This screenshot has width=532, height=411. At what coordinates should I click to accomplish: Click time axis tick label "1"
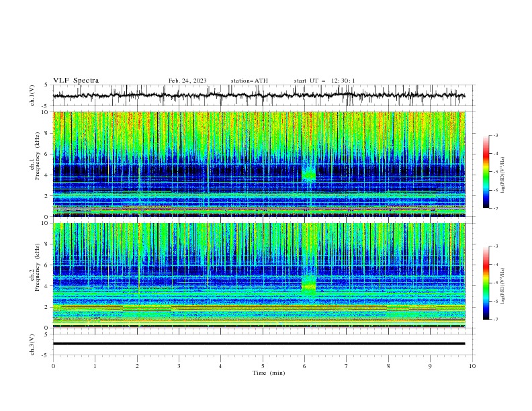click(x=95, y=366)
